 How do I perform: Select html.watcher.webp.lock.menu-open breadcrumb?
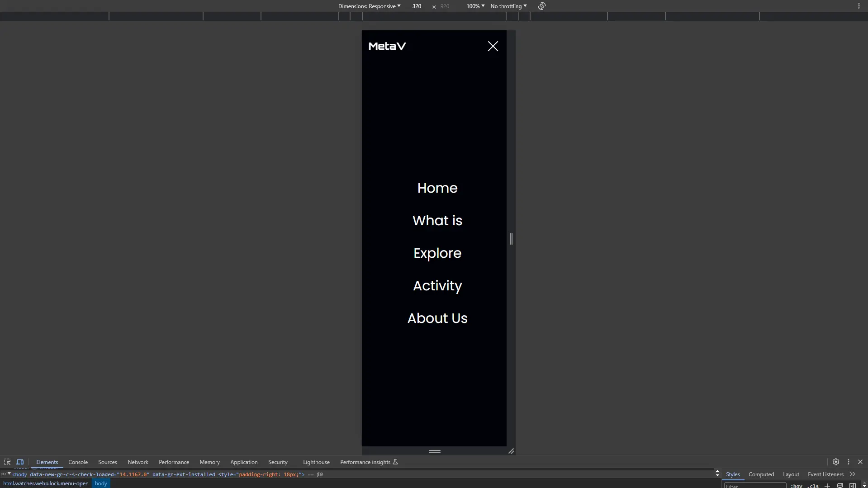[x=46, y=483]
